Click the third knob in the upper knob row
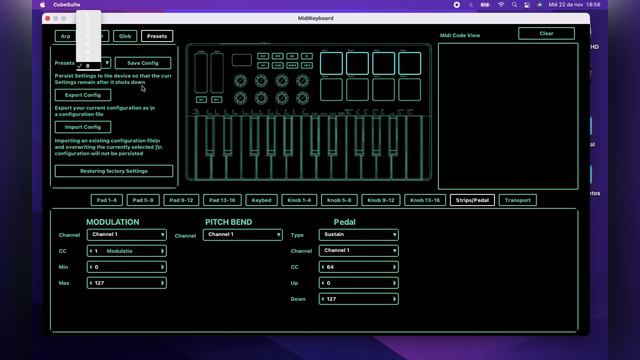640x360 pixels. (x=282, y=81)
